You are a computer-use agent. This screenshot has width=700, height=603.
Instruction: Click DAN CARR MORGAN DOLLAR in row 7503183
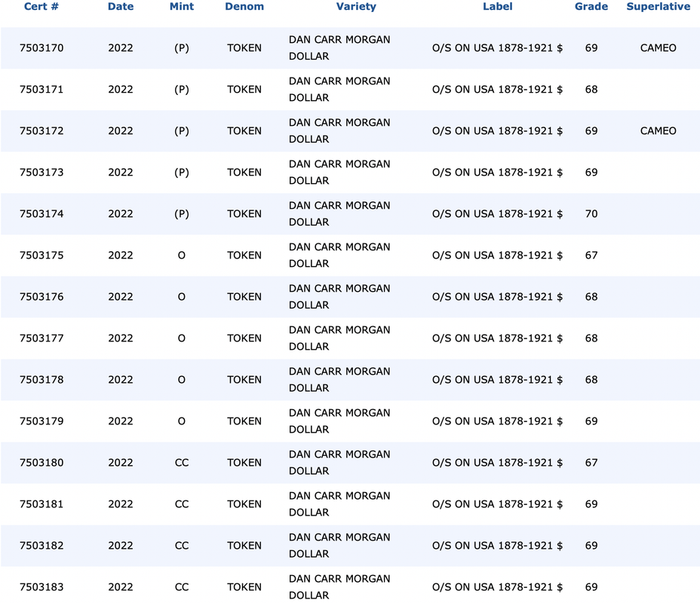coord(339,587)
